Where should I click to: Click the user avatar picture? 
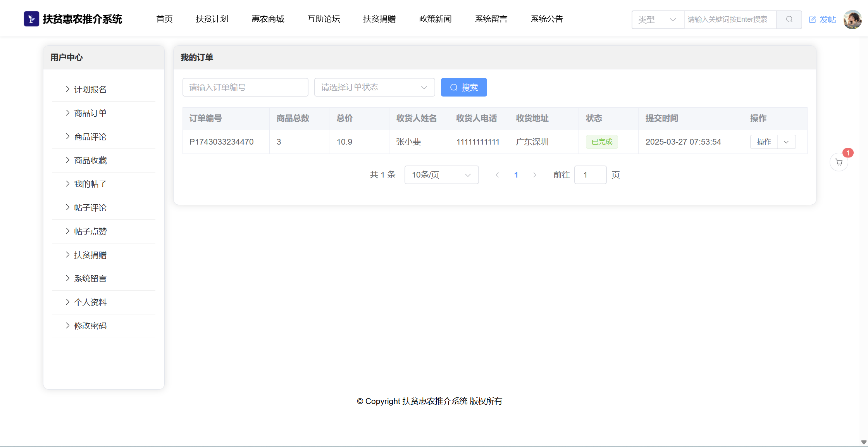pos(852,19)
